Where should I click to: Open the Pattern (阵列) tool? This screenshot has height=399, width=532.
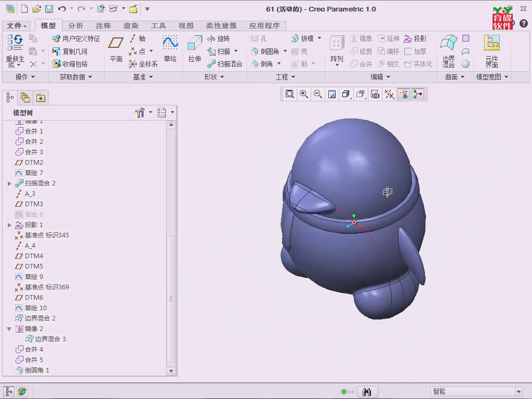[x=337, y=50]
